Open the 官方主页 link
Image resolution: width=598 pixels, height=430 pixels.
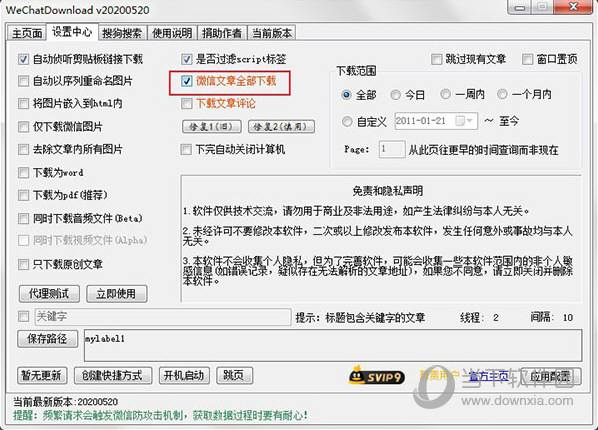[x=489, y=376]
